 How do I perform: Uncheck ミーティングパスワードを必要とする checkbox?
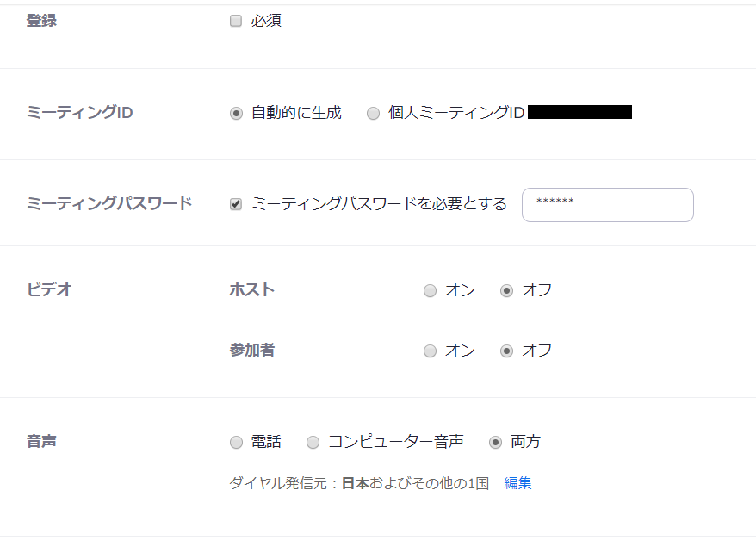[x=236, y=204]
